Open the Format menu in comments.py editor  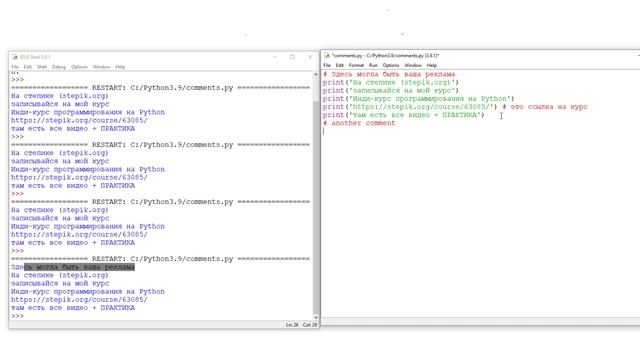pos(356,65)
